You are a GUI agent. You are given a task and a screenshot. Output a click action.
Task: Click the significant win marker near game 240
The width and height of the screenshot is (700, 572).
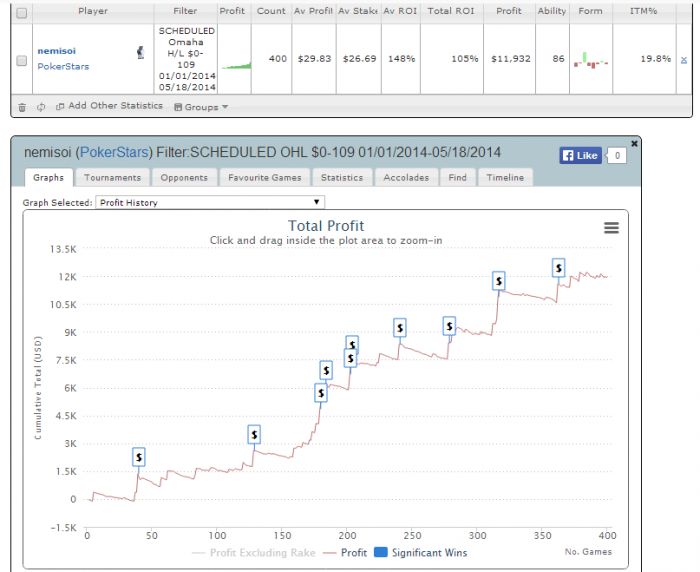coord(400,328)
